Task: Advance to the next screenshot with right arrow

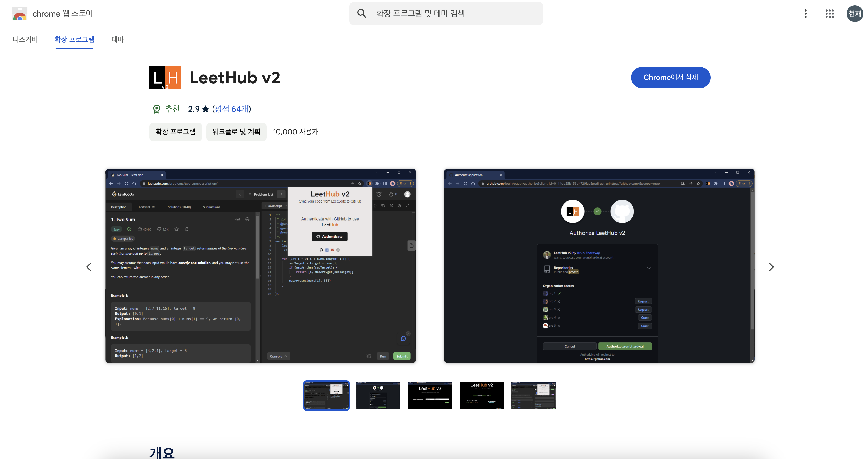Action: point(771,267)
